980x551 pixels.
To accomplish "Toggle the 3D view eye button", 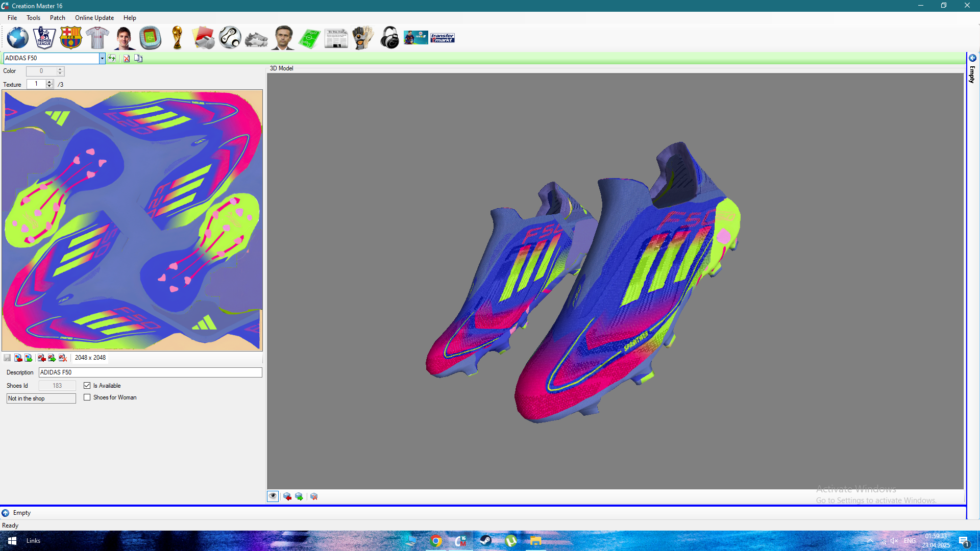I will pos(273,496).
